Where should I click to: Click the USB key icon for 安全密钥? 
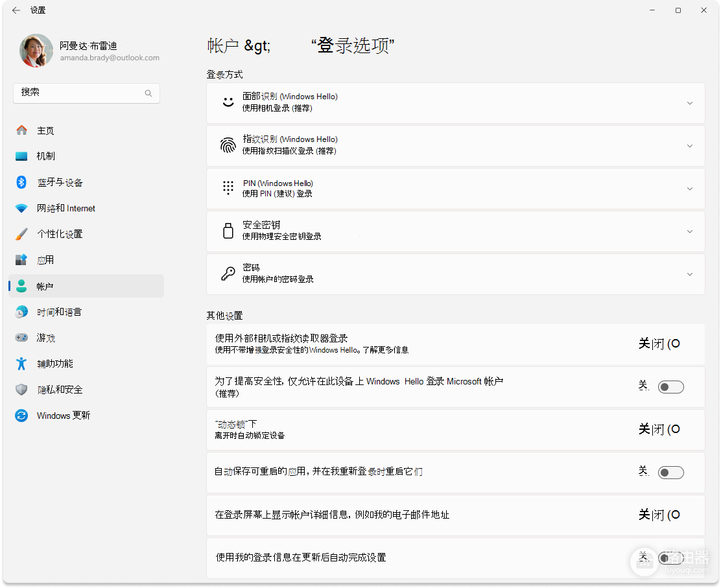pyautogui.click(x=228, y=231)
